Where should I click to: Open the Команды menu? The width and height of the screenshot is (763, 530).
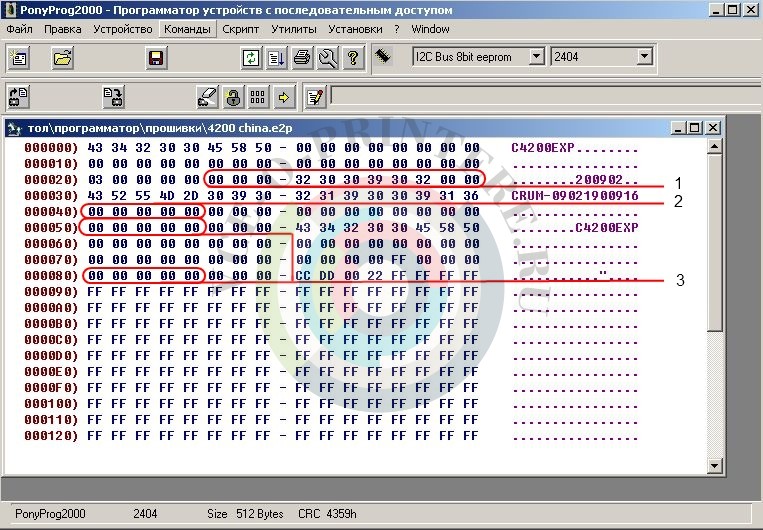point(187,29)
